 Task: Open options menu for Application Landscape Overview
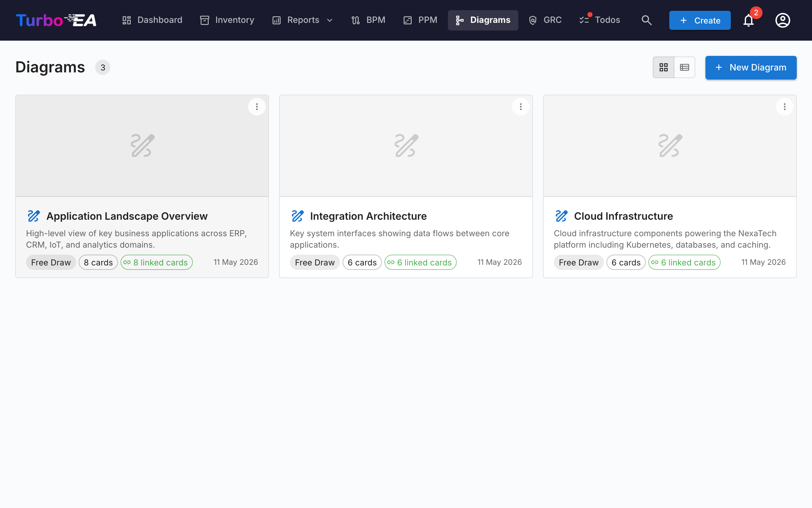pos(257,107)
